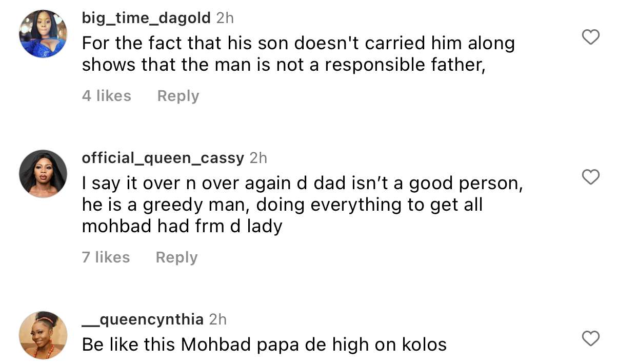
Task: View the 7 likes on the second comment
Action: (105, 257)
